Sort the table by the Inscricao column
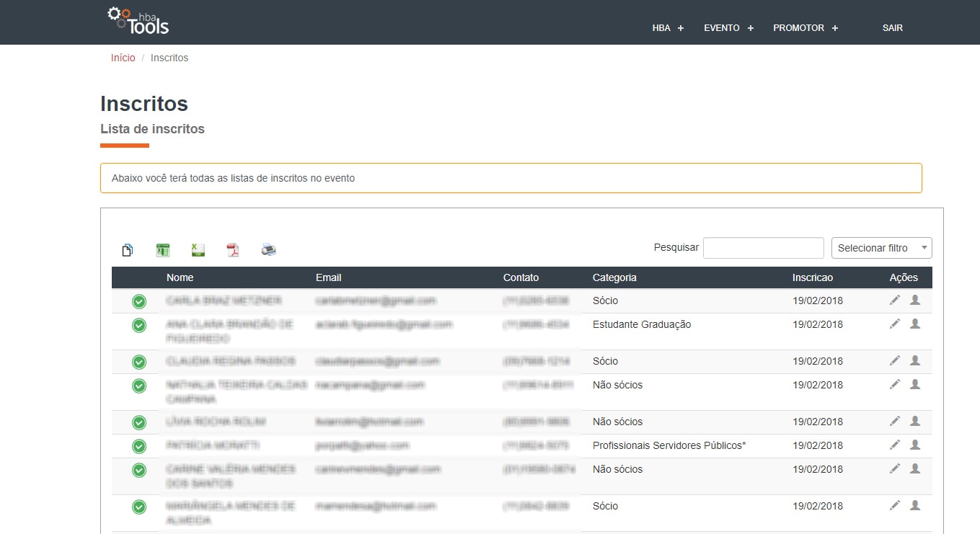This screenshot has height=534, width=980. tap(813, 277)
